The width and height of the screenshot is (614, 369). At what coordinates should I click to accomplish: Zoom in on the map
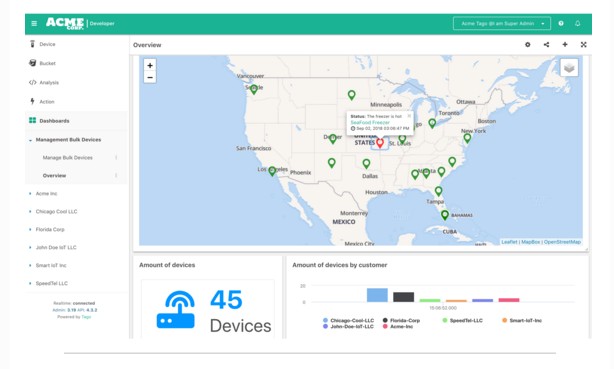coord(150,65)
